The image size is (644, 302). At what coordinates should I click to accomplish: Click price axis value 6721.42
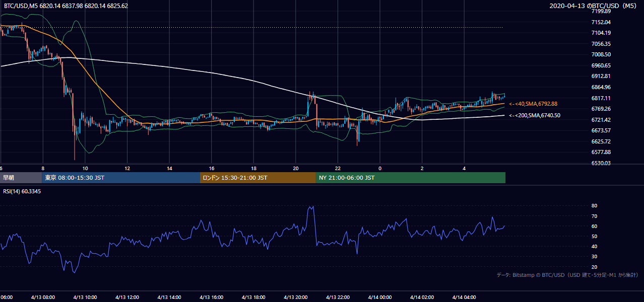click(601, 120)
